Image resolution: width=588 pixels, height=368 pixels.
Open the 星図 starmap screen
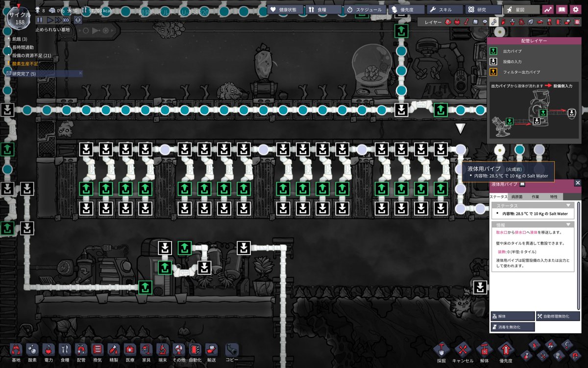click(x=521, y=9)
